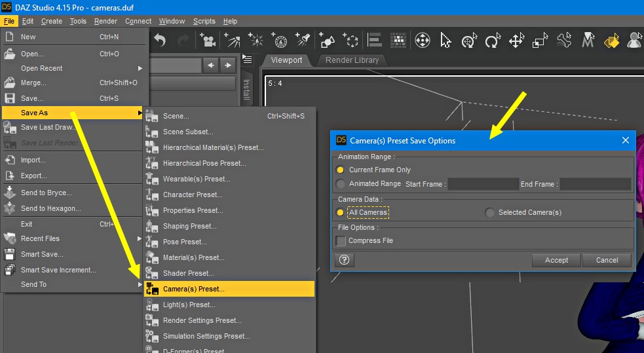Open the Render menu
Screen dimensions: 644x353
(x=105, y=21)
